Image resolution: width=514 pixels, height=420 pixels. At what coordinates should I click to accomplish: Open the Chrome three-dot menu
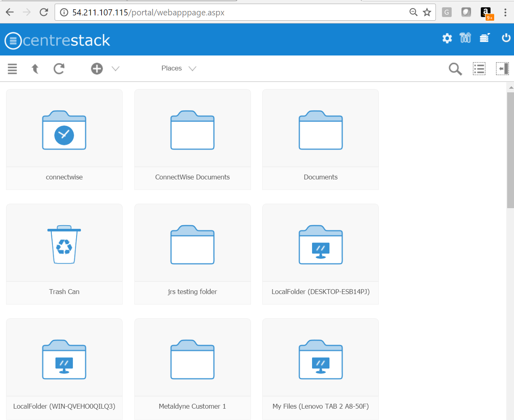tap(505, 12)
